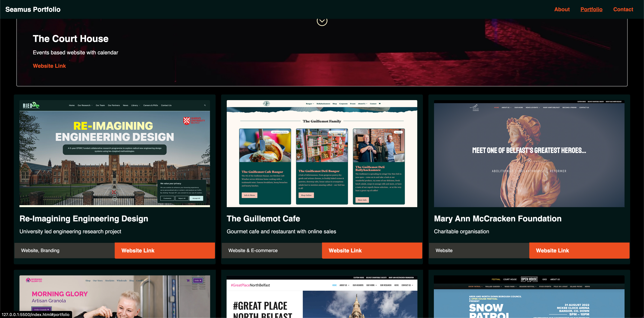
Task: Open Re-Imagining Engineering Design website screenshot
Action: point(115,153)
